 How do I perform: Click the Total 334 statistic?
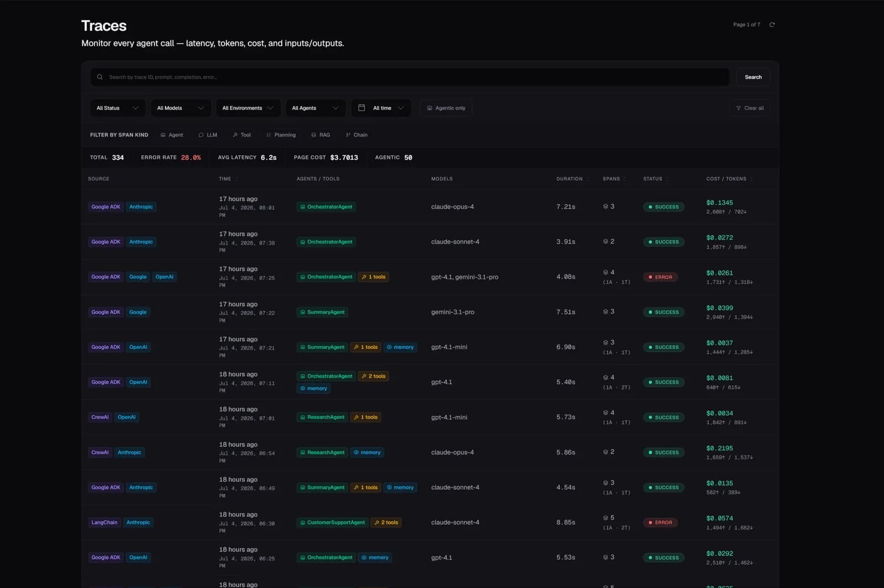click(107, 157)
